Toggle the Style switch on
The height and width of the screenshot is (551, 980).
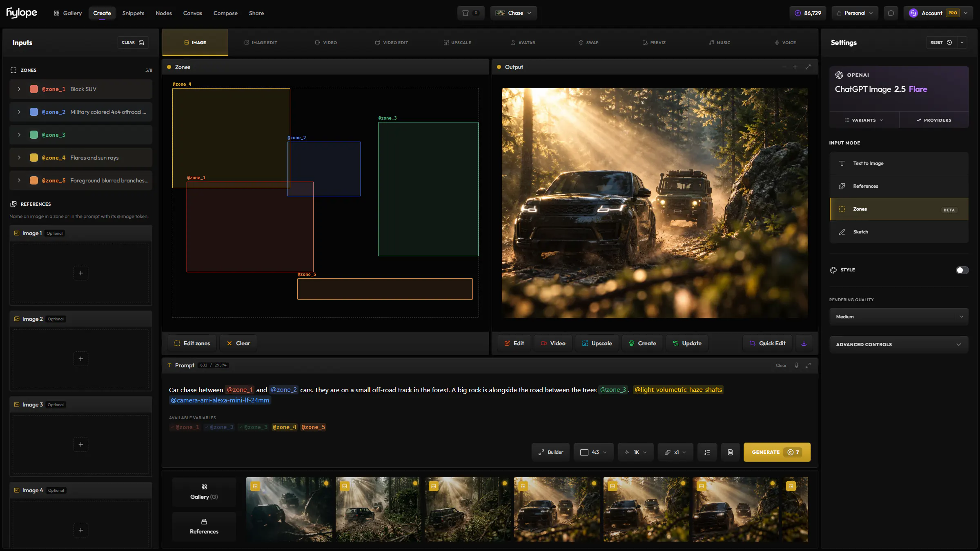[x=962, y=270]
